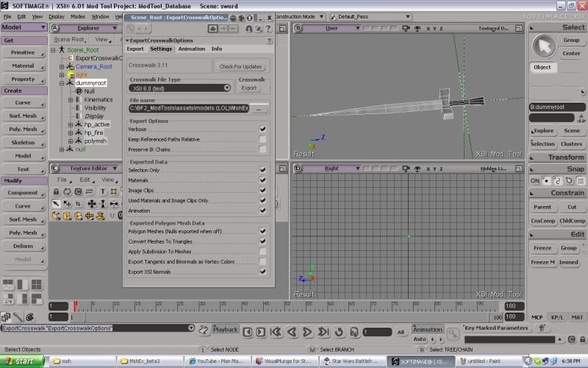Enable Keep Referenced Paths Relative
The image size is (588, 368).
[262, 139]
